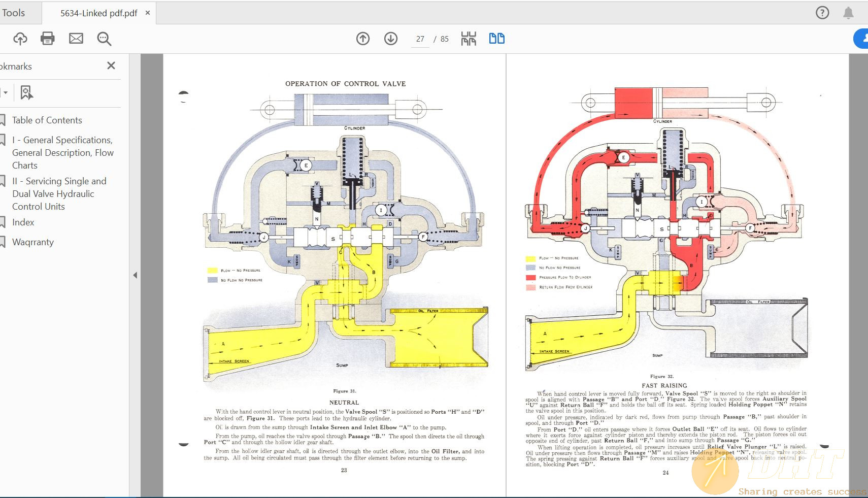Open the II - Servicing Single and Dual Valve bookmark
The height and width of the screenshot is (498, 868).
59,194
